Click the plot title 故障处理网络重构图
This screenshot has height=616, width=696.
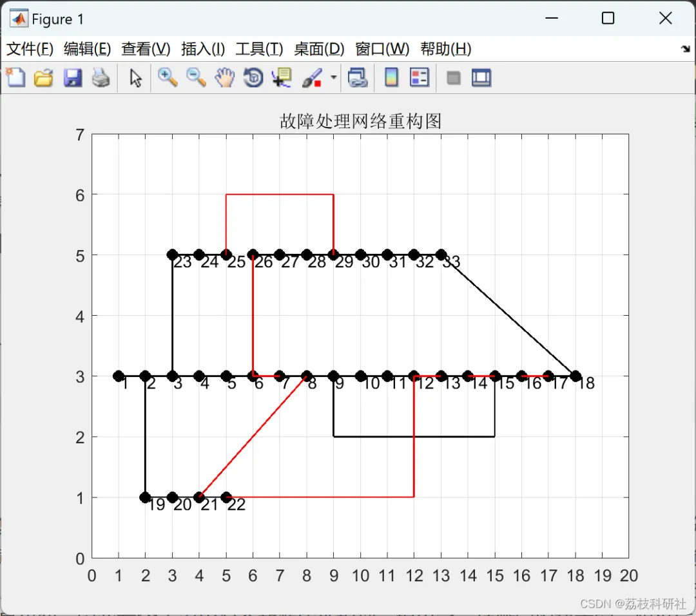pyautogui.click(x=360, y=120)
